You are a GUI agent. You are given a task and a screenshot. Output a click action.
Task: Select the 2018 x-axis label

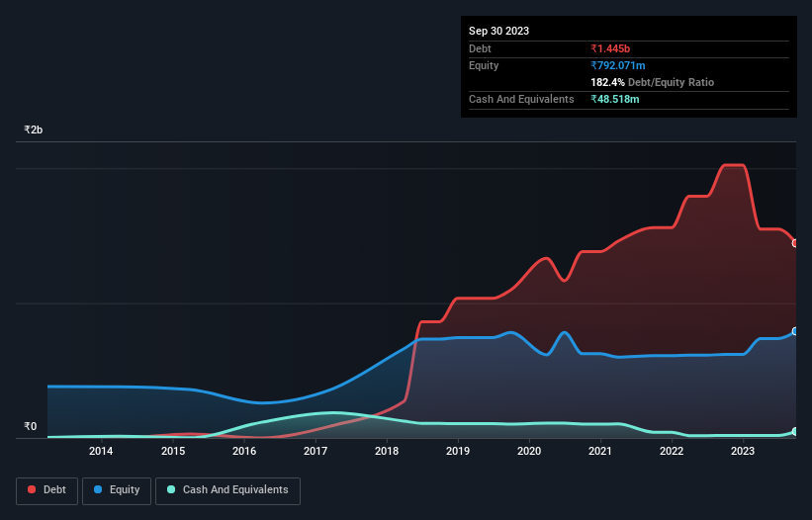[387, 451]
